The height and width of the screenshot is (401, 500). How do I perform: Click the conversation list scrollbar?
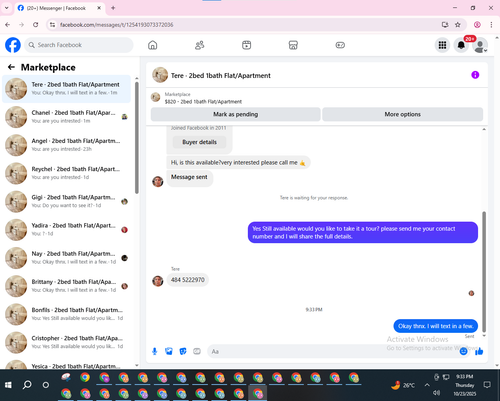point(137,137)
